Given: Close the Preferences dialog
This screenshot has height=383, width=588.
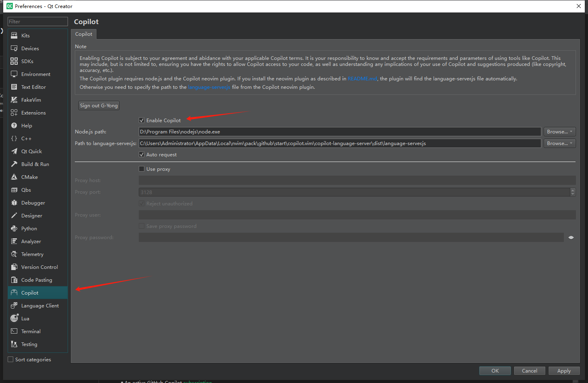Looking at the screenshot, I should (x=578, y=6).
